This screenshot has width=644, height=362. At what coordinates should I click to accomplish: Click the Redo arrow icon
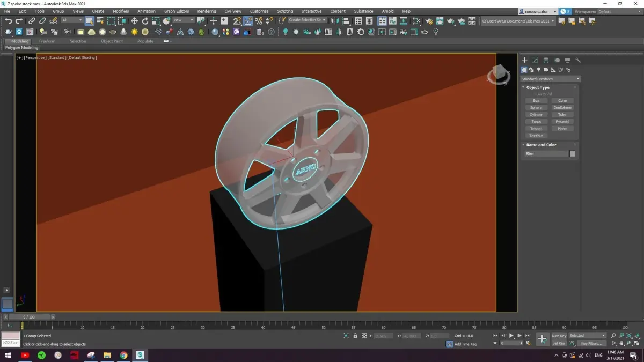click(19, 20)
